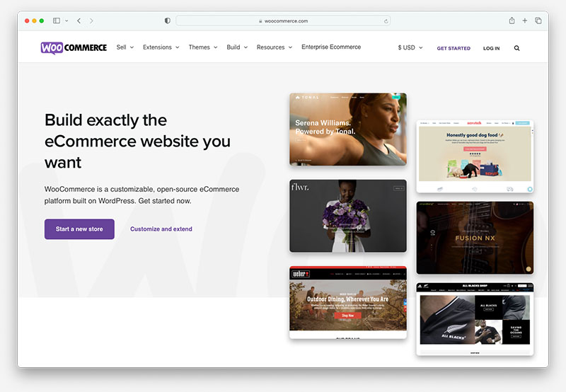Open the Weber Outdoor Dining thumbnail

click(x=348, y=302)
